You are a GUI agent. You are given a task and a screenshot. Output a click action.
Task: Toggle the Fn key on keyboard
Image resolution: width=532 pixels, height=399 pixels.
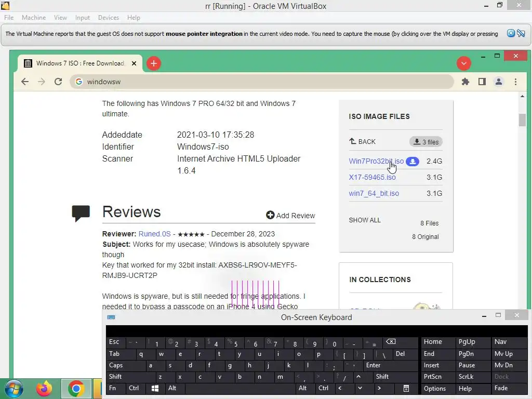(115, 388)
